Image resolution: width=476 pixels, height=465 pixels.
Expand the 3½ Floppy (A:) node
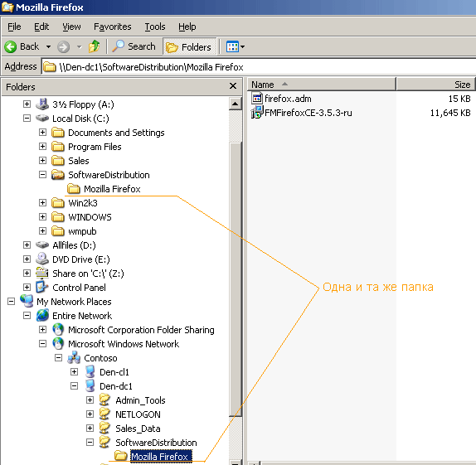pos(27,104)
